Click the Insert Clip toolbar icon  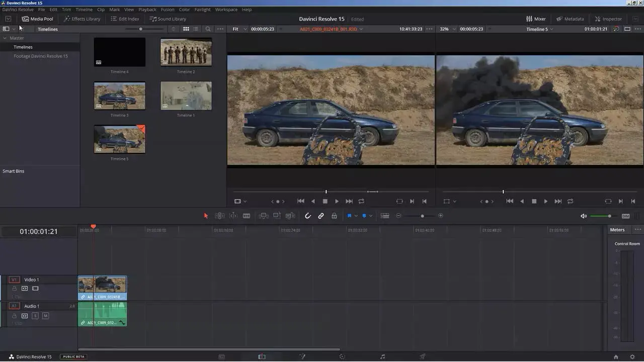(264, 216)
